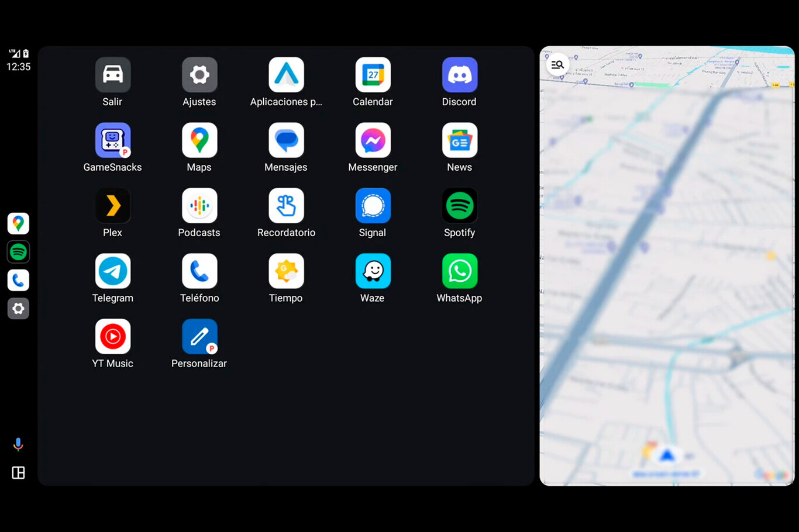Open the News app
Screen dimensions: 799x532
[460, 140]
